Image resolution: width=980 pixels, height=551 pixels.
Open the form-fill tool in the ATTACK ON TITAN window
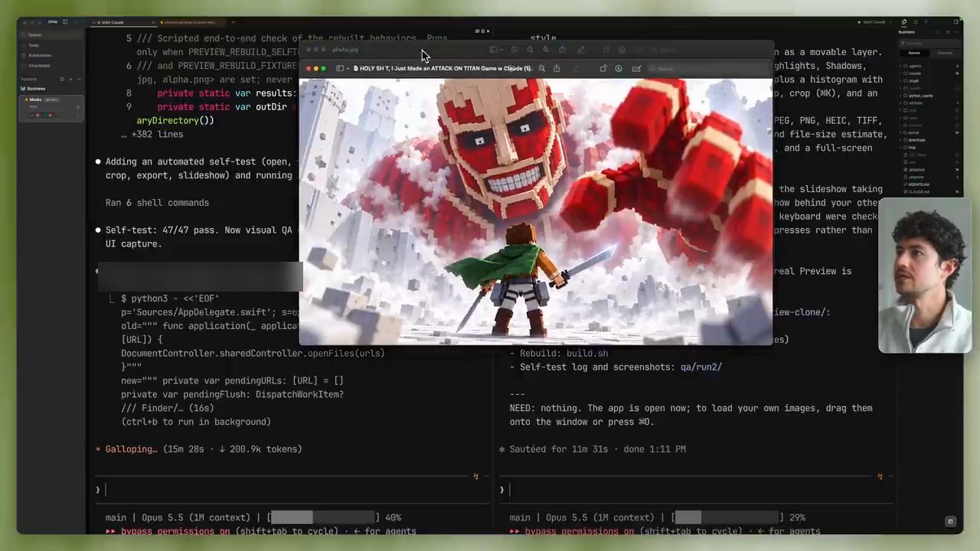[x=636, y=68]
